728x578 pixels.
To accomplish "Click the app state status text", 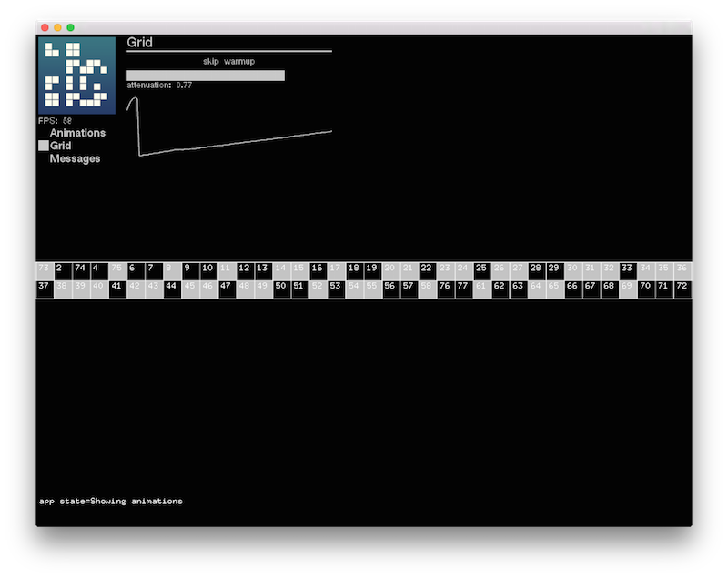I will 109,500.
